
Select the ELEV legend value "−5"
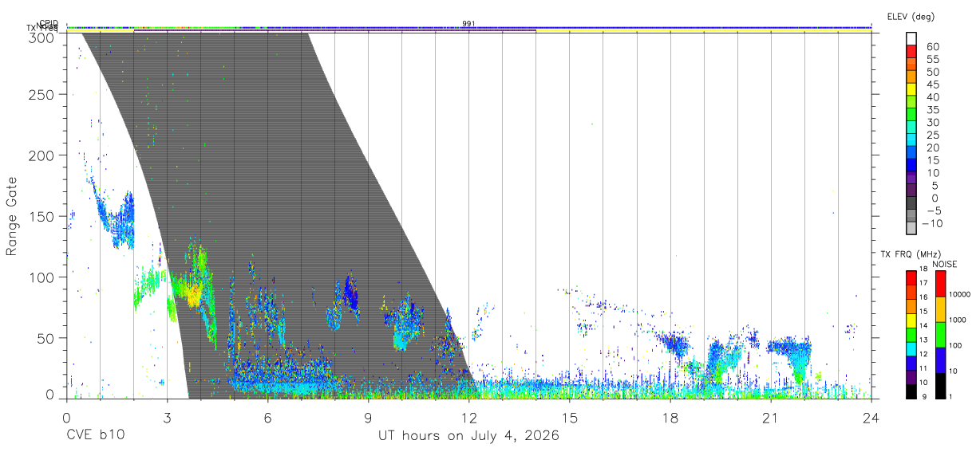(933, 210)
